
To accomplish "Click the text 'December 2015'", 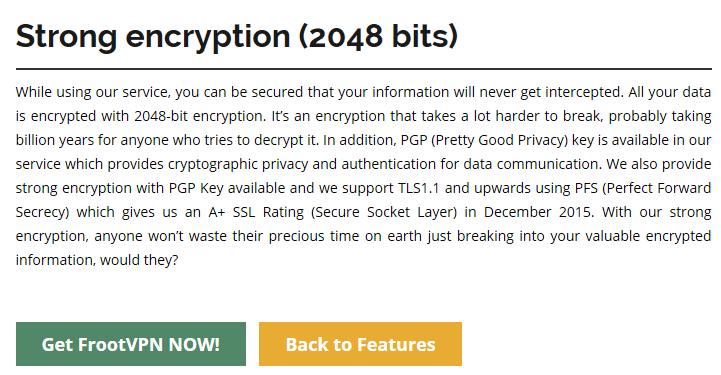I will (539, 212).
